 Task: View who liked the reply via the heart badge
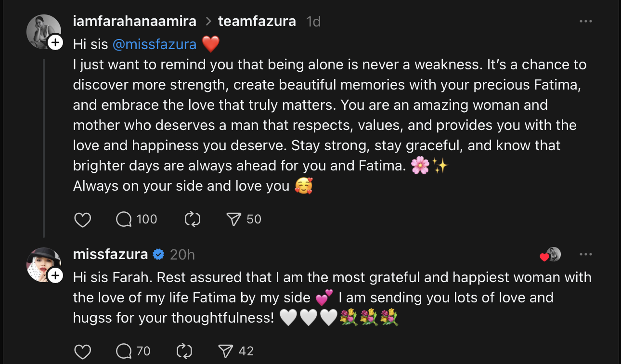pyautogui.click(x=550, y=254)
